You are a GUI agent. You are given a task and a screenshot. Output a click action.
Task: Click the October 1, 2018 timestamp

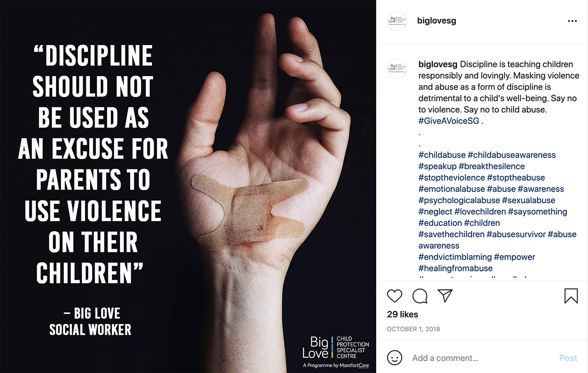pos(413,329)
